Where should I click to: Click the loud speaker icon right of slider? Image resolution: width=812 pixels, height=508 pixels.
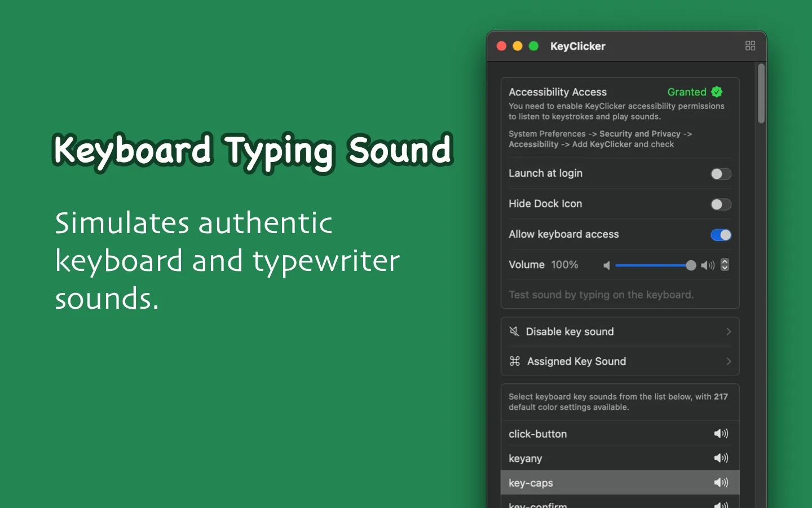pyautogui.click(x=708, y=265)
